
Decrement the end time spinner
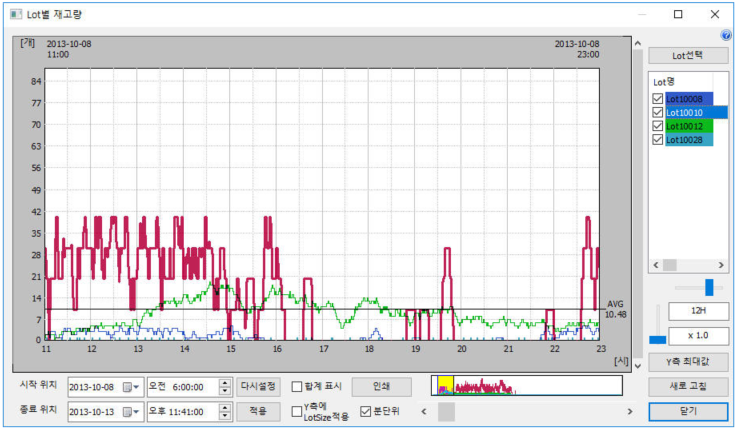[225, 415]
